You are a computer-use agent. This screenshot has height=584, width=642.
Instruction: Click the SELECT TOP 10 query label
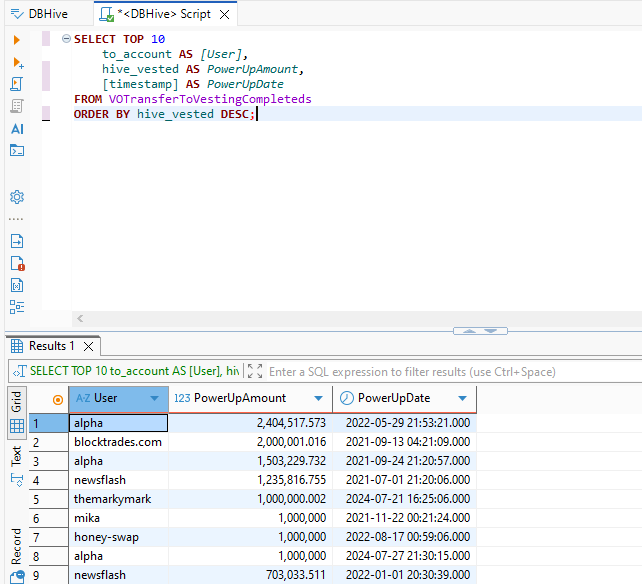tap(135, 371)
